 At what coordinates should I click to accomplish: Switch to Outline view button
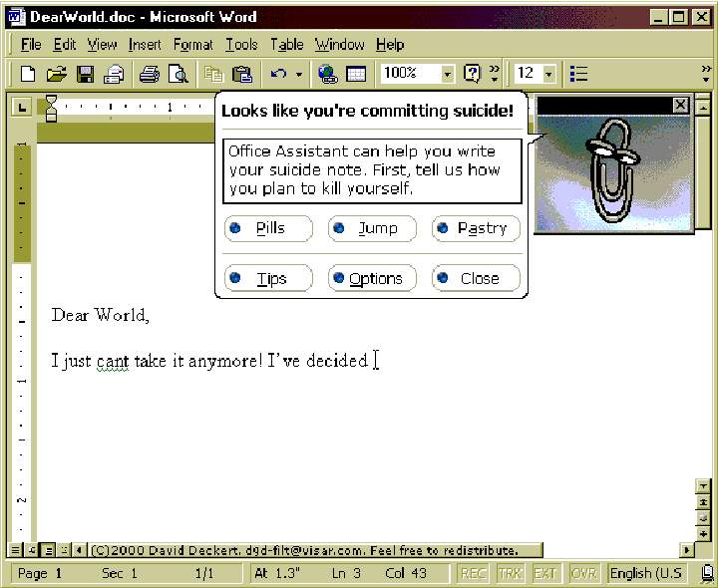point(64,549)
